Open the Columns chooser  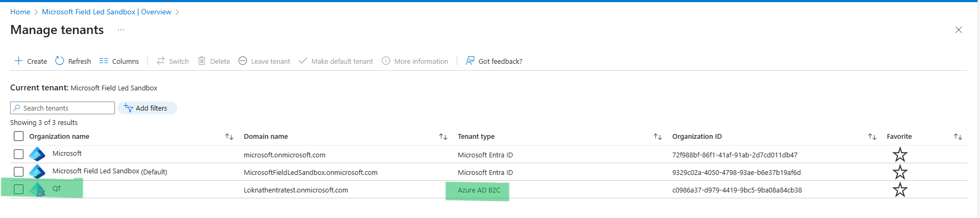(x=119, y=61)
